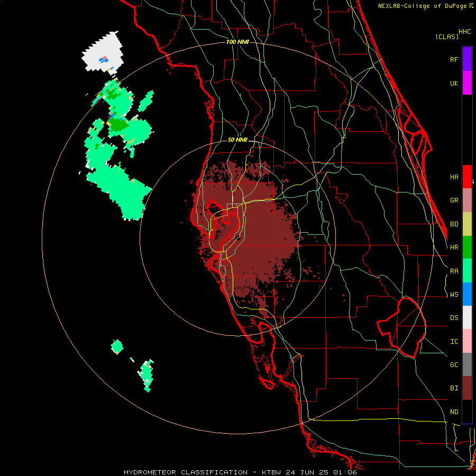Screen dimensions: 476x476
Task: Click the WS blue legend swatch
Action: tap(467, 294)
